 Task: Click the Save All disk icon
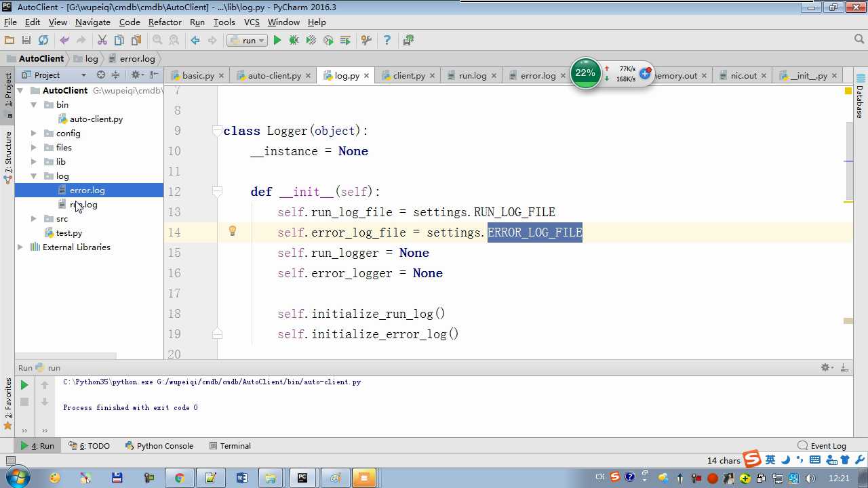(26, 41)
